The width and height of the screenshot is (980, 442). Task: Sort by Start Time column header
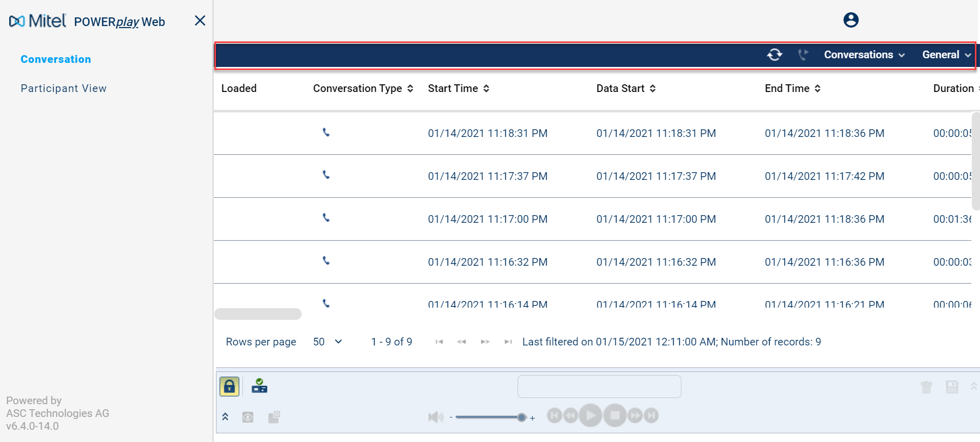pos(458,88)
